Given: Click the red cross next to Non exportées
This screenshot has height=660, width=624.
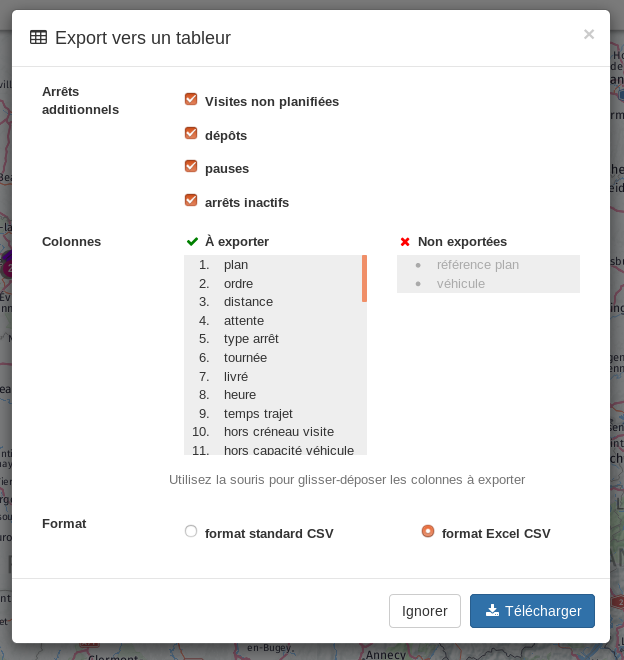Looking at the screenshot, I should [x=405, y=242].
